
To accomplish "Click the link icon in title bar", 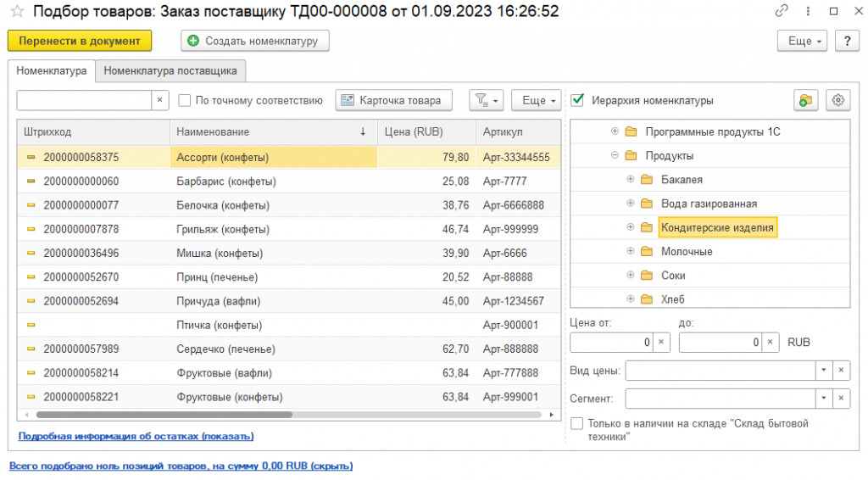I will coord(781,12).
